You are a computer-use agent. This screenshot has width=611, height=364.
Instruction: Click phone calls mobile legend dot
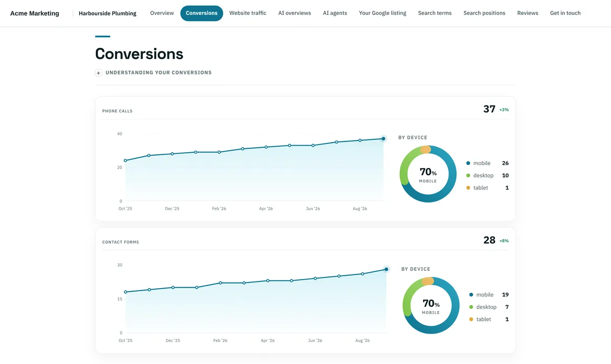coord(468,163)
